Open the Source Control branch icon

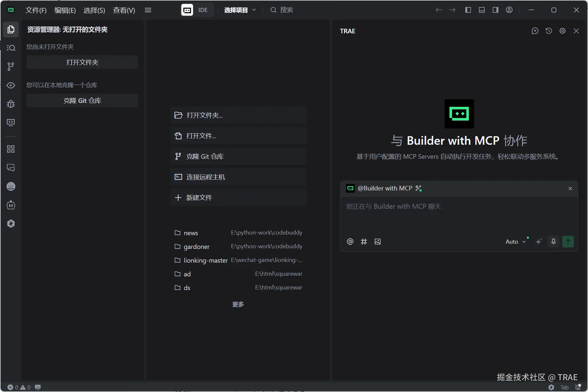click(x=11, y=67)
